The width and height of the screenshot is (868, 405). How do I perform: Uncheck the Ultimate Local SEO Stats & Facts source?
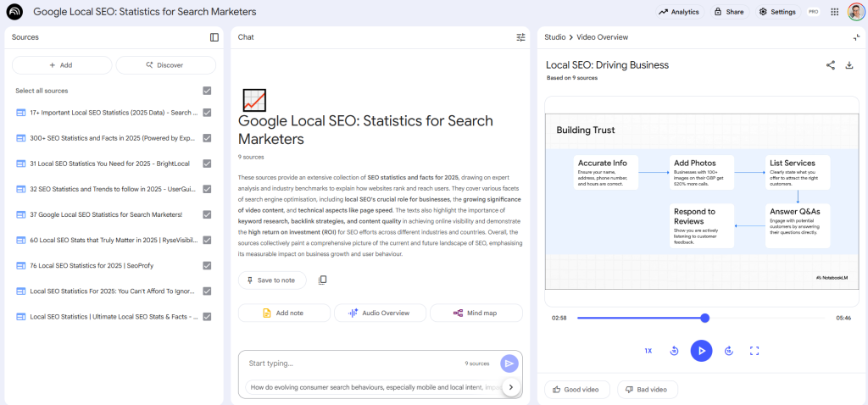coord(207,317)
